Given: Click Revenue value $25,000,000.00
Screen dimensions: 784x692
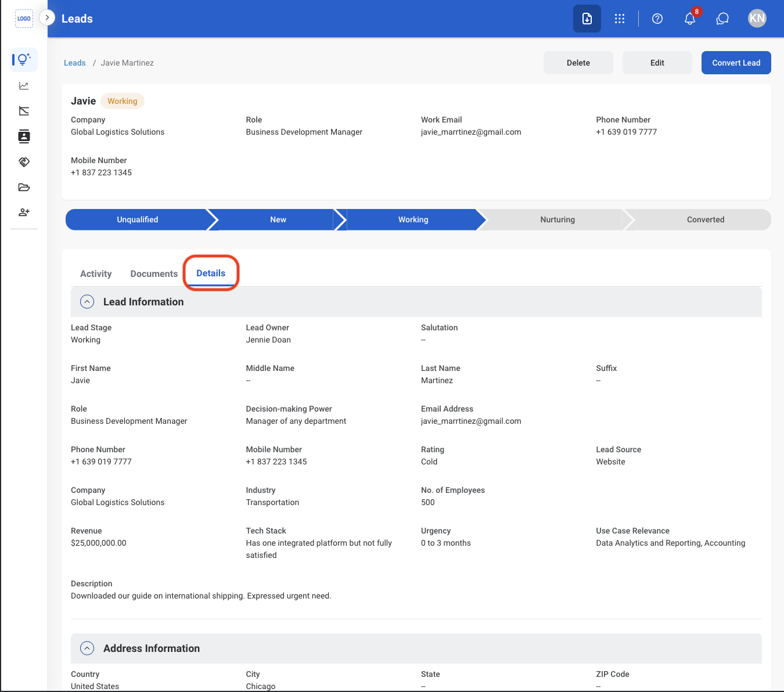Looking at the screenshot, I should (x=99, y=543).
